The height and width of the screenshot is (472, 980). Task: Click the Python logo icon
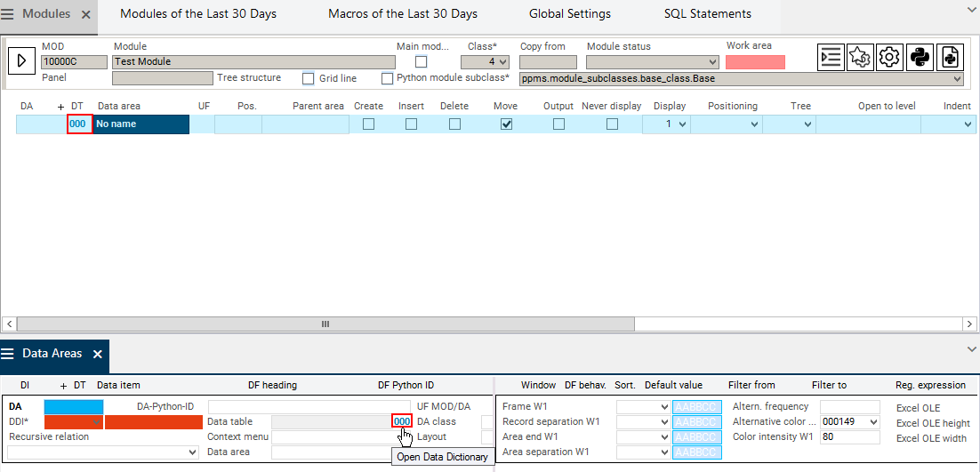pos(920,58)
